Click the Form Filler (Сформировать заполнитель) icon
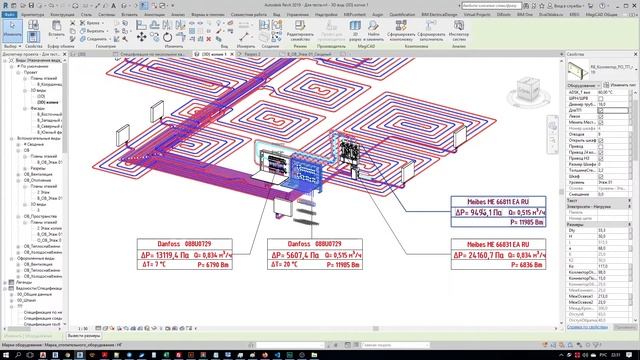The image size is (640, 360). click(431, 26)
